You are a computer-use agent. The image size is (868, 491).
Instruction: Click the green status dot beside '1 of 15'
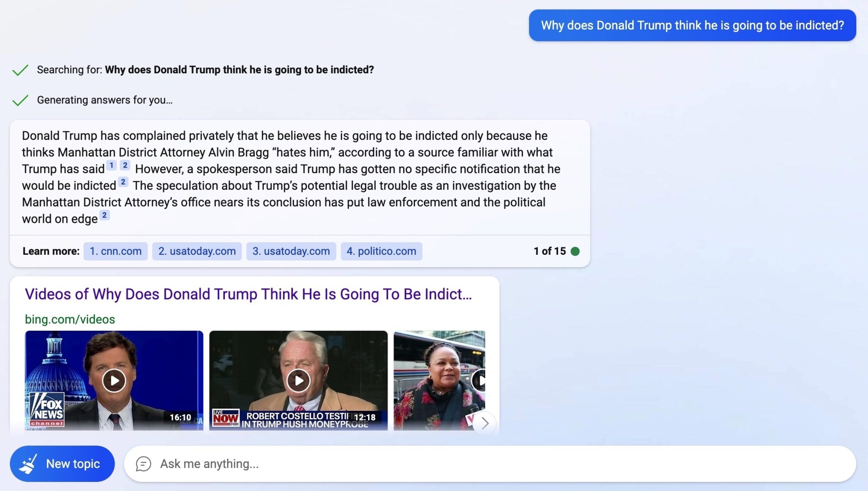575,251
